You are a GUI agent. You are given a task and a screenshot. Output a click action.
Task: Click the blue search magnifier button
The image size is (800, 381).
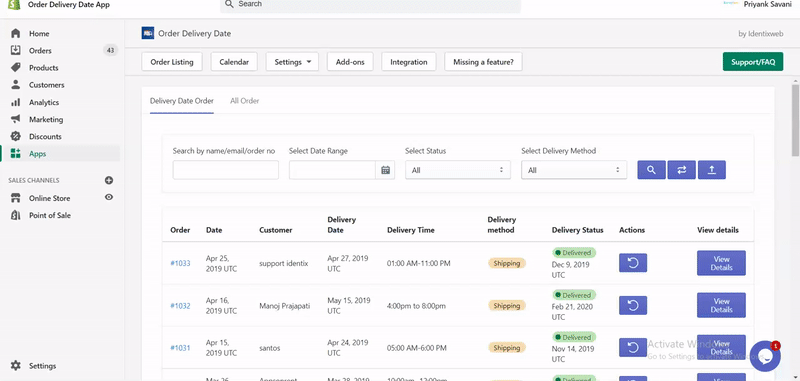[652, 170]
